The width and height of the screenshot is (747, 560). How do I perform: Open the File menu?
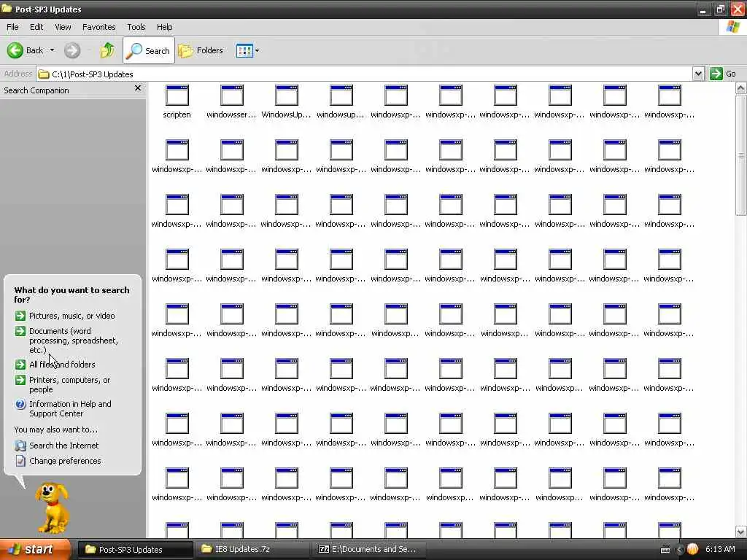12,27
